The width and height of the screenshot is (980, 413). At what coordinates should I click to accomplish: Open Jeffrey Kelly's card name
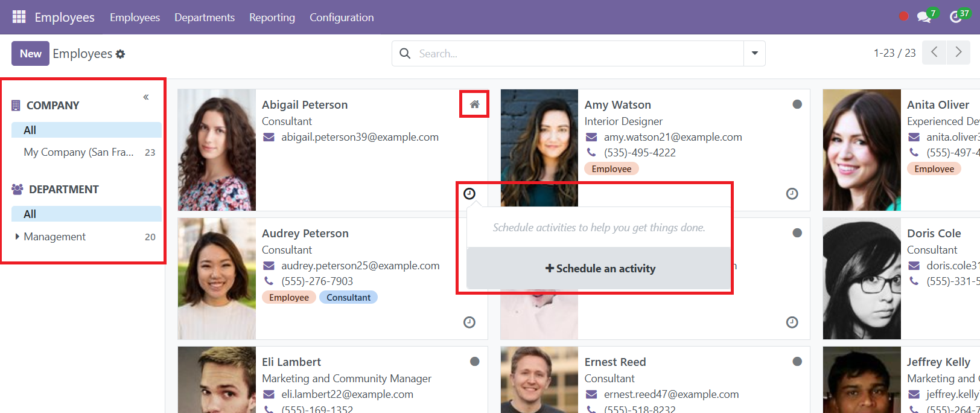[938, 362]
